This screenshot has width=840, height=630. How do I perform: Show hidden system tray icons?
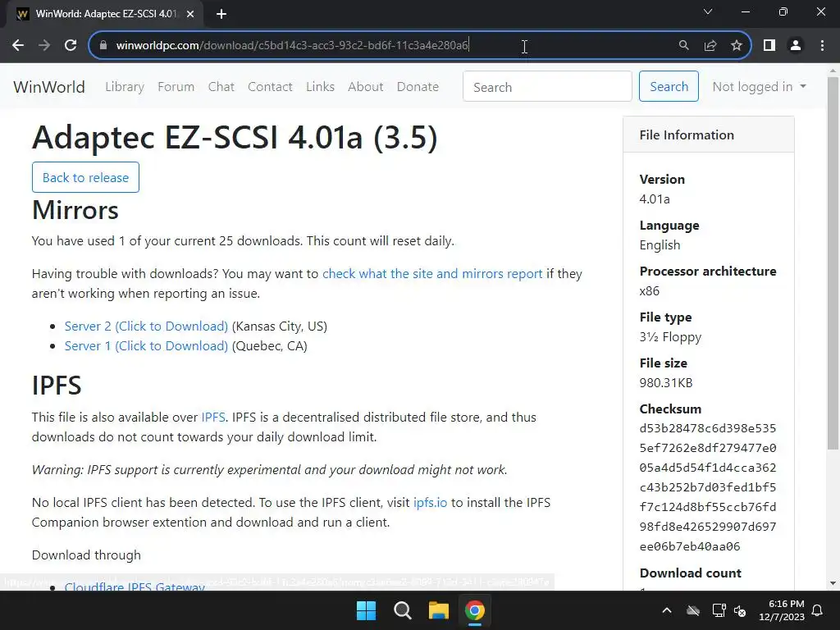pos(667,610)
